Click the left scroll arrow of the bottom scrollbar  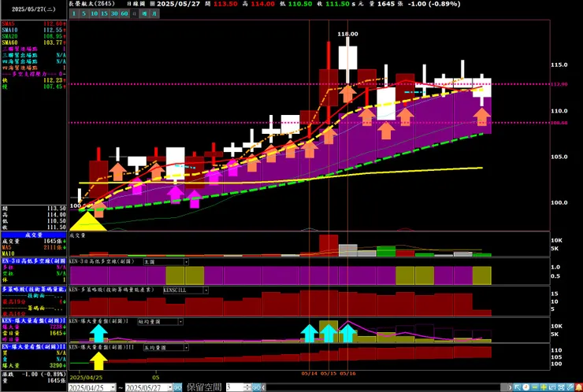[264, 387]
